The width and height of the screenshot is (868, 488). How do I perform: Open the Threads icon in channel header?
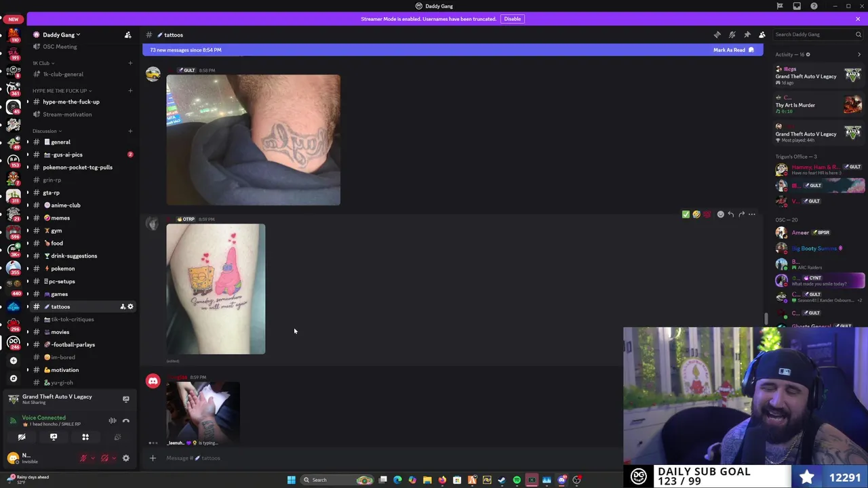(717, 35)
